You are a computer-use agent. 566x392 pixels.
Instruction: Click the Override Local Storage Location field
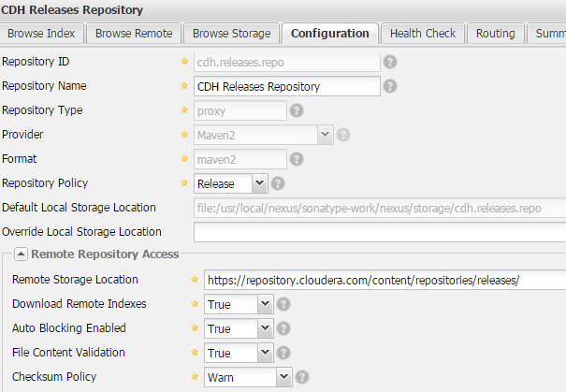click(380, 232)
